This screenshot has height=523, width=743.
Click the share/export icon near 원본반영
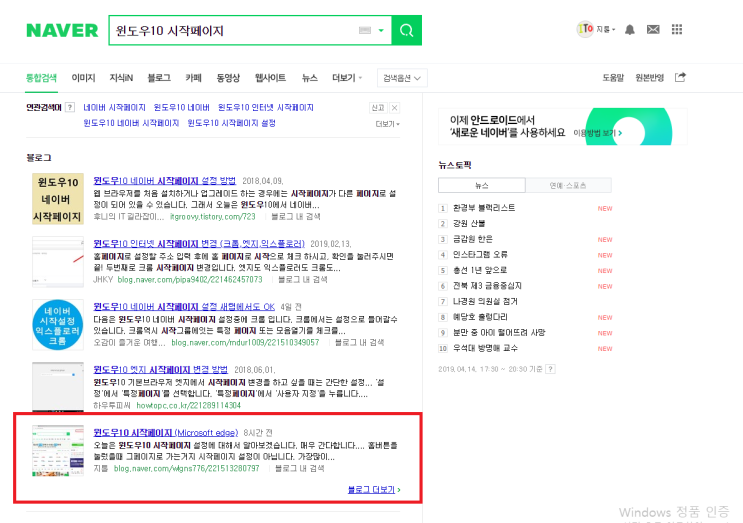point(680,77)
